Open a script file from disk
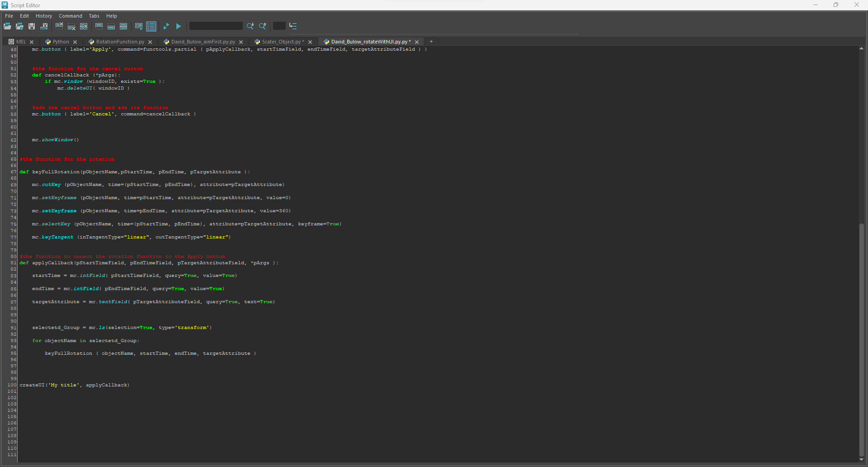The height and width of the screenshot is (467, 868). pyautogui.click(x=7, y=26)
